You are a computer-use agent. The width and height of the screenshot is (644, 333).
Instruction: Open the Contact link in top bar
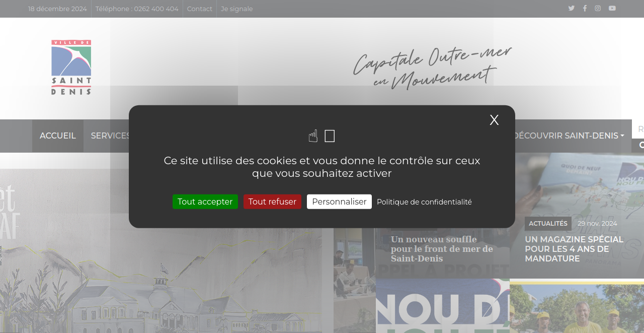click(x=200, y=9)
